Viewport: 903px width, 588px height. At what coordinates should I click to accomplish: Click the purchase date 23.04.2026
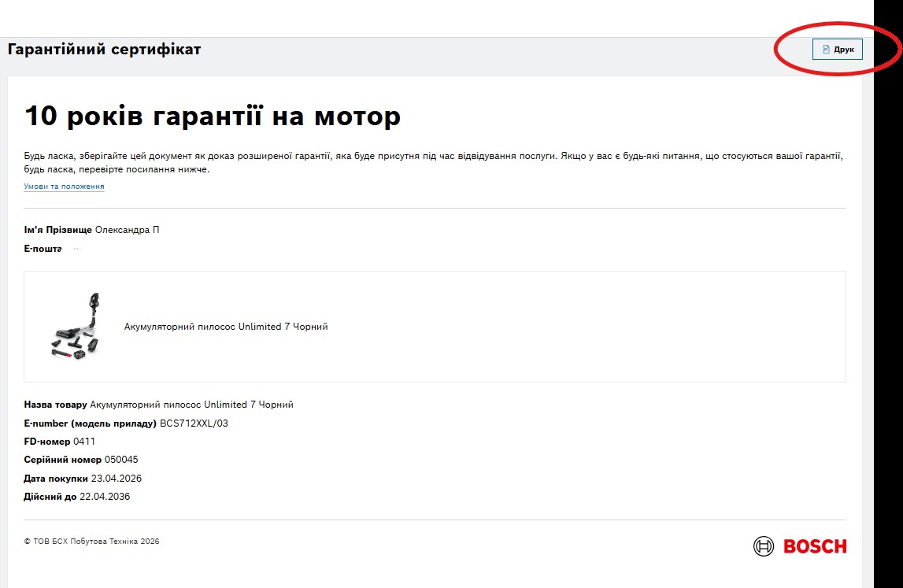tap(117, 479)
